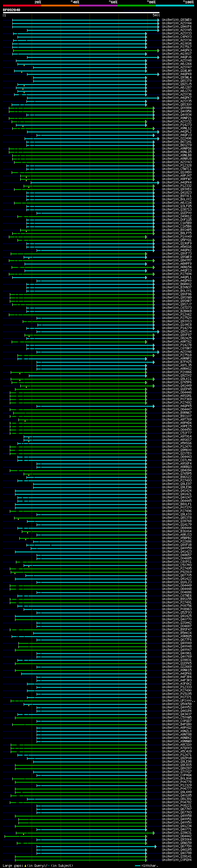The image size is (197, 868).
Task: Select the UniRef100_O64442 label
Action: [x=177, y=836]
